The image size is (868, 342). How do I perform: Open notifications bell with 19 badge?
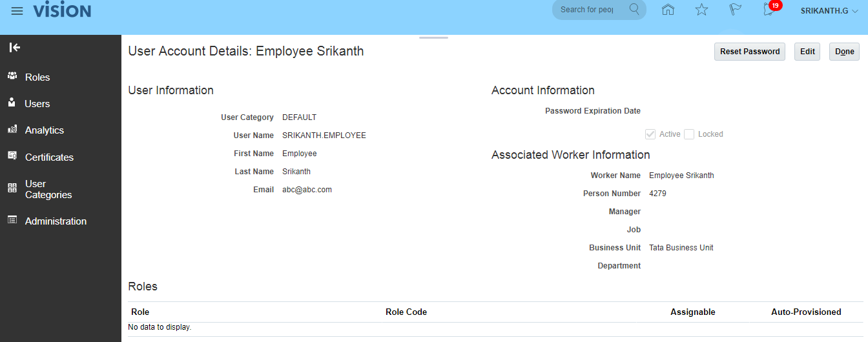pyautogui.click(x=769, y=10)
